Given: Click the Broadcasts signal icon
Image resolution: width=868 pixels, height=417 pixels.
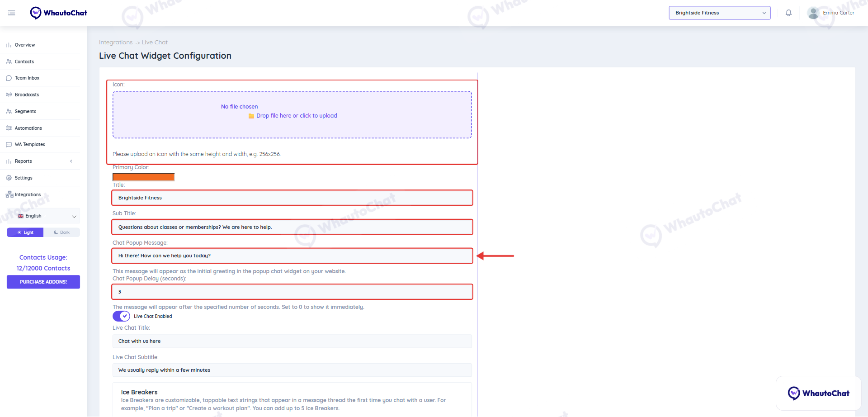Looking at the screenshot, I should click(9, 95).
